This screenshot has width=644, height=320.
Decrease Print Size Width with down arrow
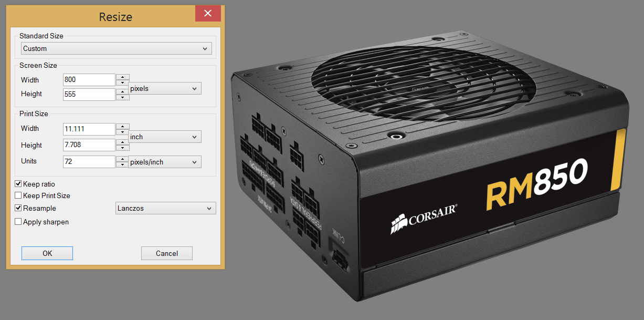click(x=122, y=132)
